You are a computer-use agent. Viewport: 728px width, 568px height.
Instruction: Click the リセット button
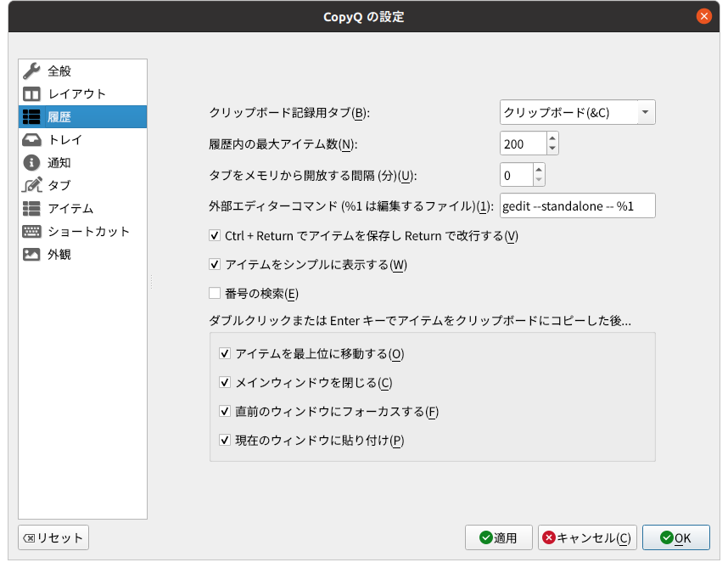(53, 537)
